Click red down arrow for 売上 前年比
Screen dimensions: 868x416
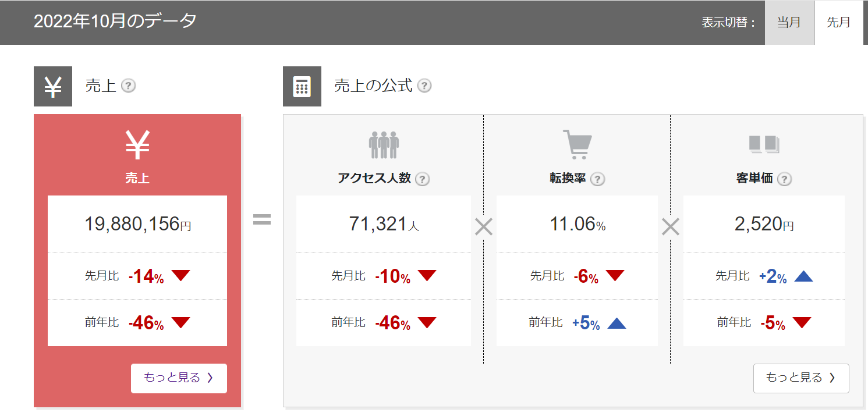181,322
